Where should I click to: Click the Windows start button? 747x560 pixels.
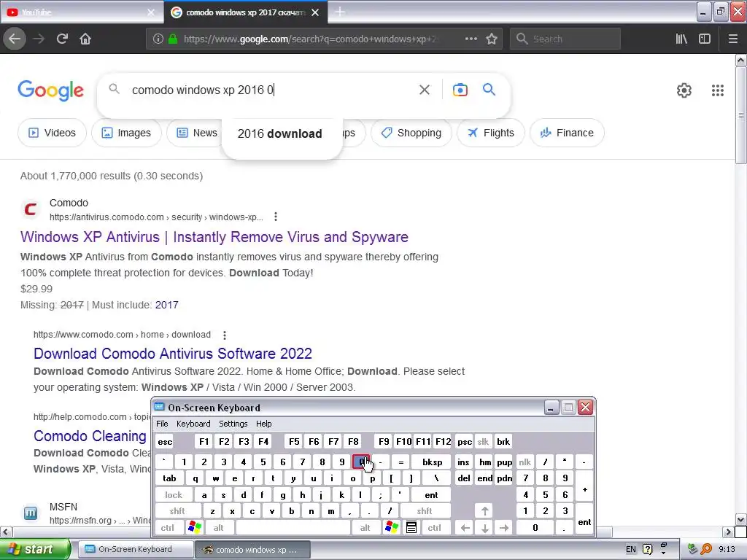[35, 549]
